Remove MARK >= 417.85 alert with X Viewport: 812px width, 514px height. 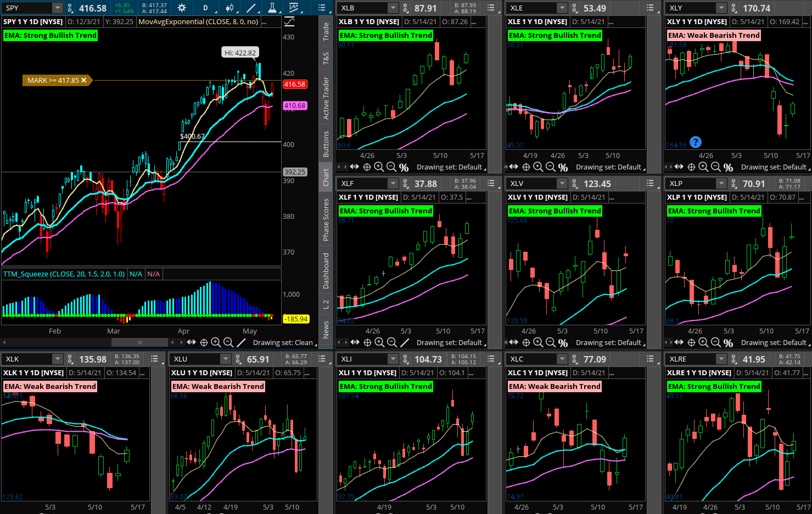(84, 80)
